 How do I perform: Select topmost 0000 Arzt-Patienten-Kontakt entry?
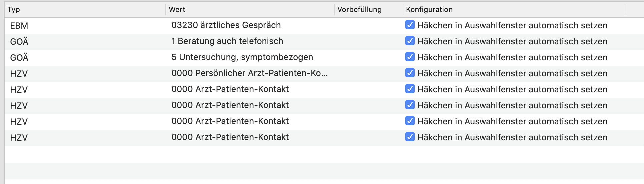coord(230,89)
